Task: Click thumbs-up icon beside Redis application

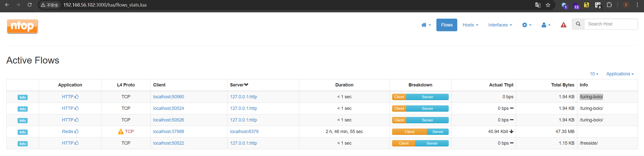Action: [77, 131]
